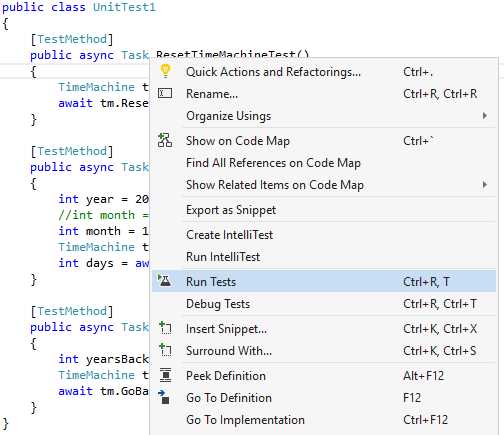Click the Alt+F12 shortcut text
504x435 pixels.
point(424,376)
